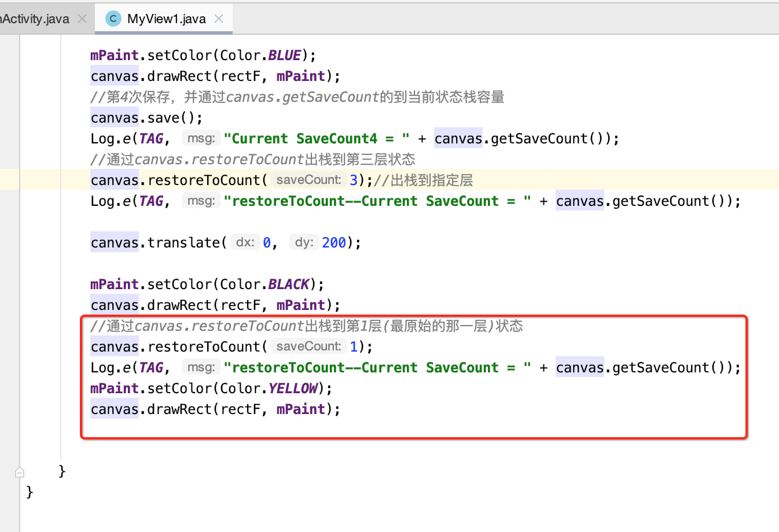Close the Activity.java tab
Screen dimensions: 779x532
pos(82,19)
